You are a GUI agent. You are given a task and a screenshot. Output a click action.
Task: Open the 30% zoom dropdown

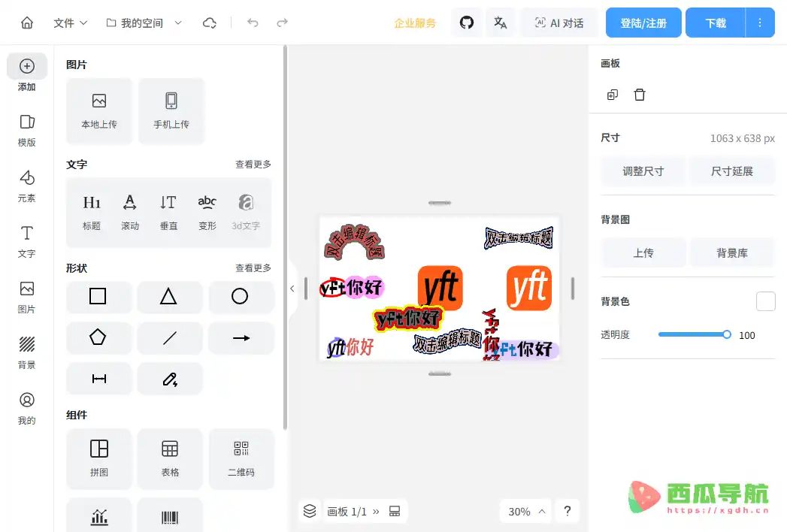pyautogui.click(x=526, y=512)
